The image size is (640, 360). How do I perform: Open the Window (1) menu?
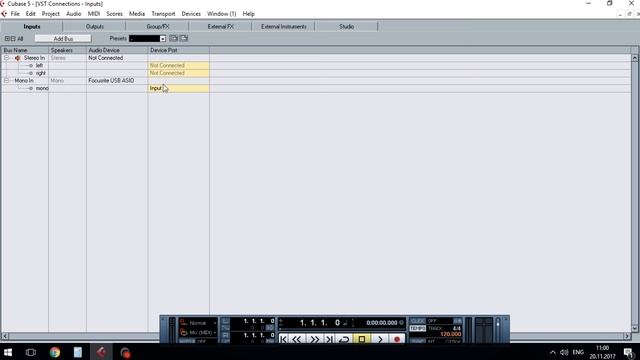(x=222, y=14)
